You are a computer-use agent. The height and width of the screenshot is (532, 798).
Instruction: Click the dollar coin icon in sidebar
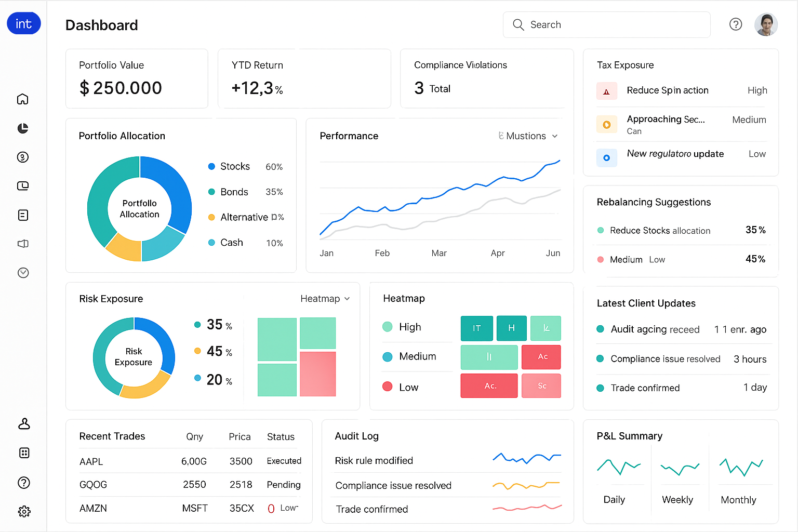click(x=23, y=157)
